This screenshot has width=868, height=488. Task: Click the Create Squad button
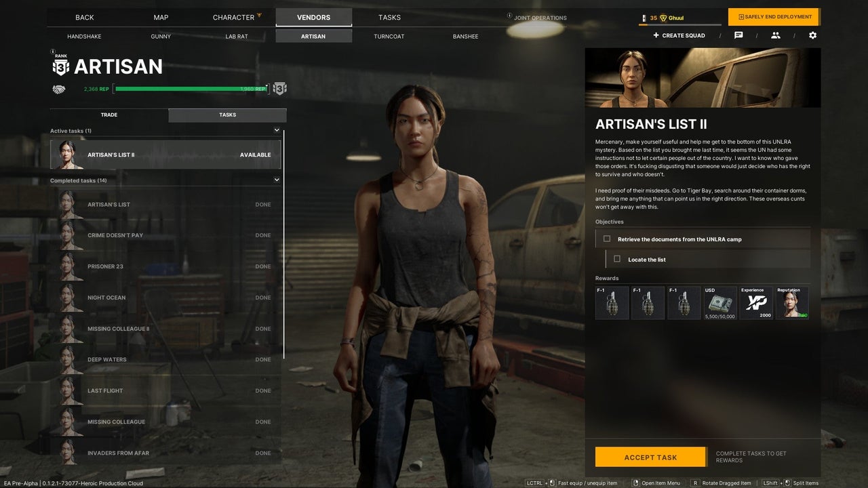coord(679,35)
